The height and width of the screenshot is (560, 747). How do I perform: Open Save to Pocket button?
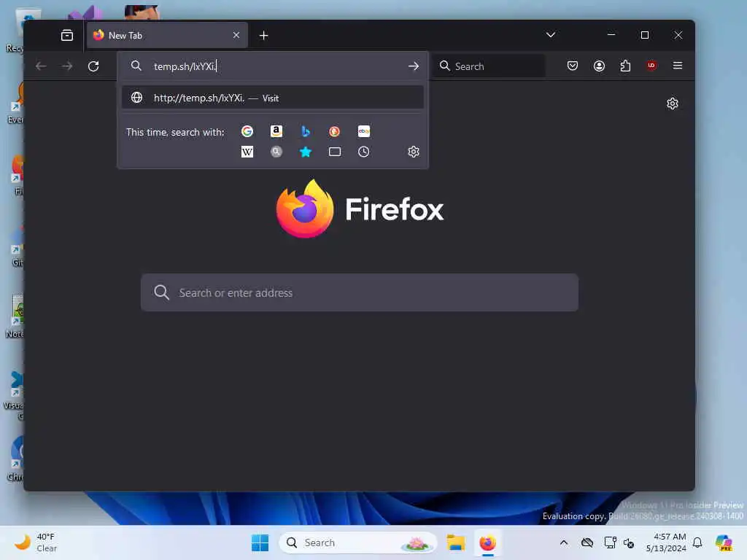573,66
